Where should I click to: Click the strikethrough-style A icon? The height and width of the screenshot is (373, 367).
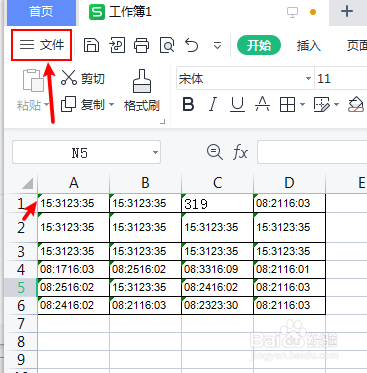pyautogui.click(x=262, y=104)
